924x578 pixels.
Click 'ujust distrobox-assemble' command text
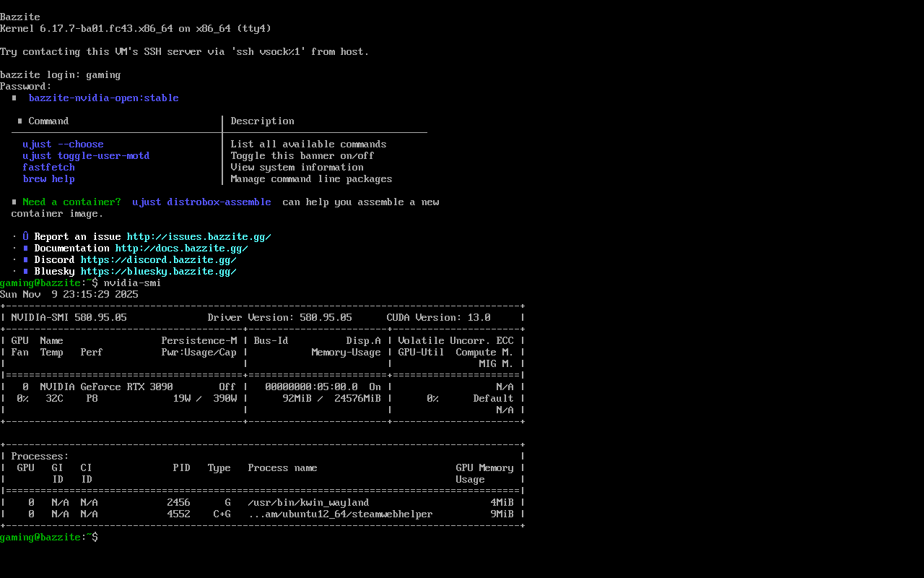(202, 202)
